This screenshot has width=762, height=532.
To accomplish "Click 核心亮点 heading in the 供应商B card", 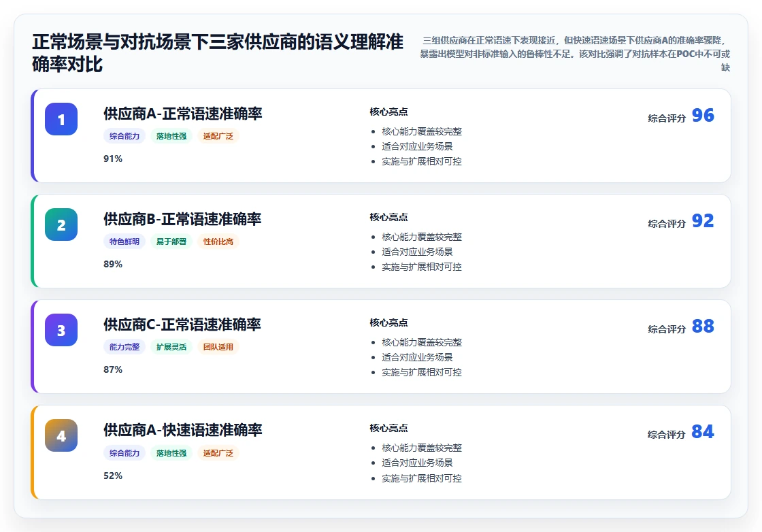I will [x=388, y=217].
